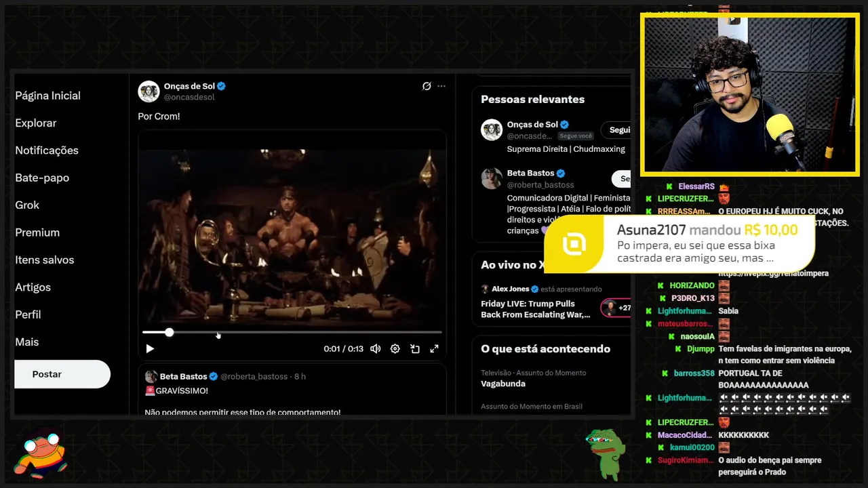This screenshot has height=488, width=868.
Task: Open Artigos in sidebar
Action: click(33, 287)
